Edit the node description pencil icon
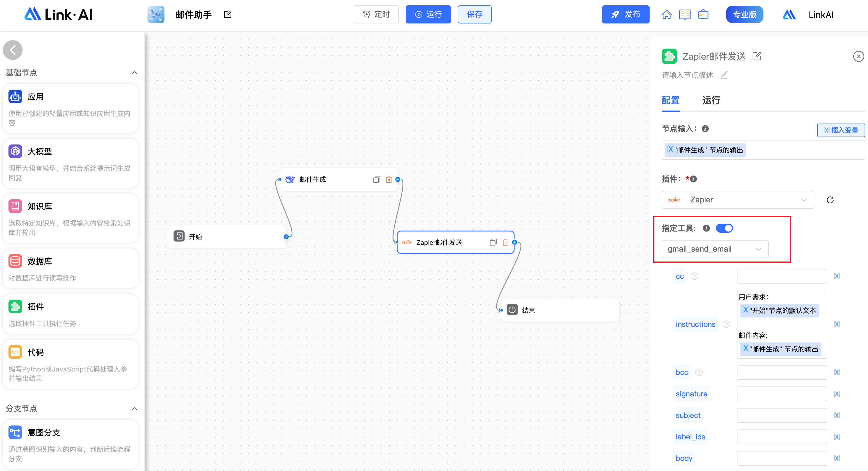Image resolution: width=868 pixels, height=471 pixels. 724,75
